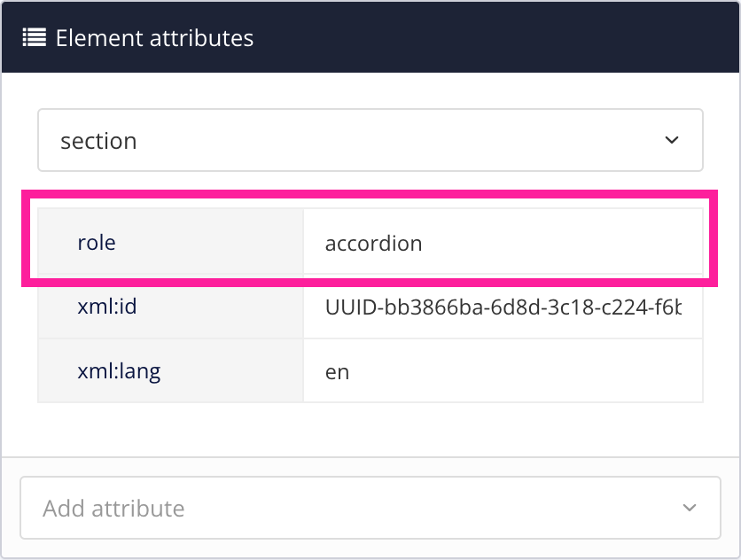Click the xml:lang label text
This screenshot has width=741, height=560.
pos(119,371)
